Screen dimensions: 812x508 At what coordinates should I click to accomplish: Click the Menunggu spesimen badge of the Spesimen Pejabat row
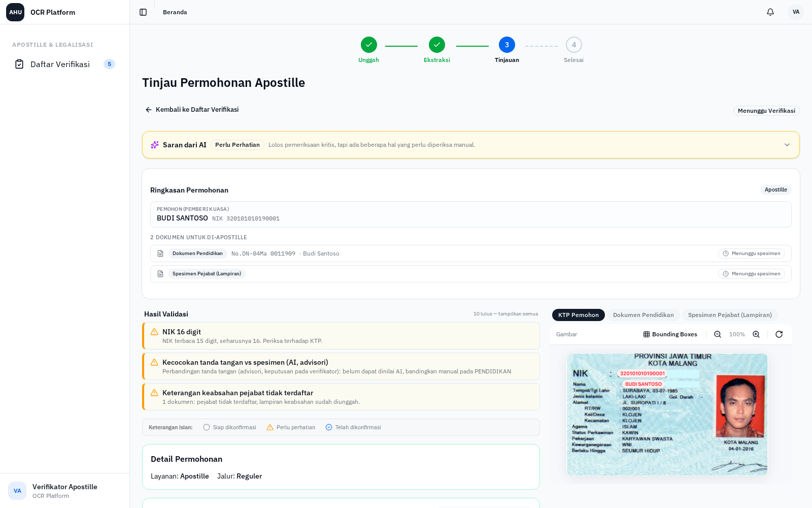752,274
